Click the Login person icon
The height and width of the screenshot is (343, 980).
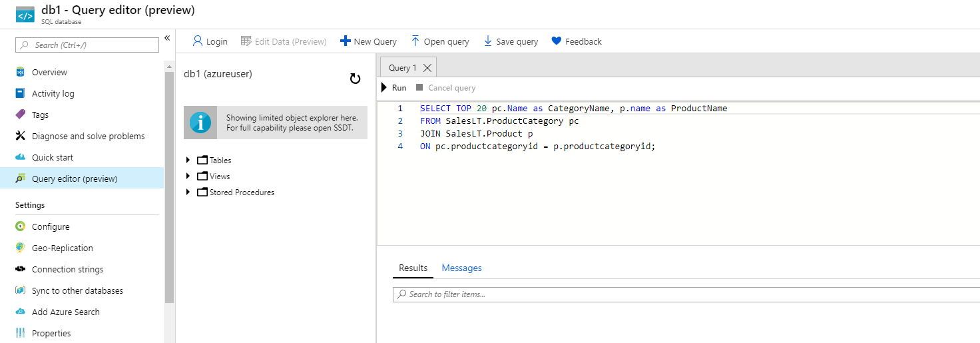[197, 41]
